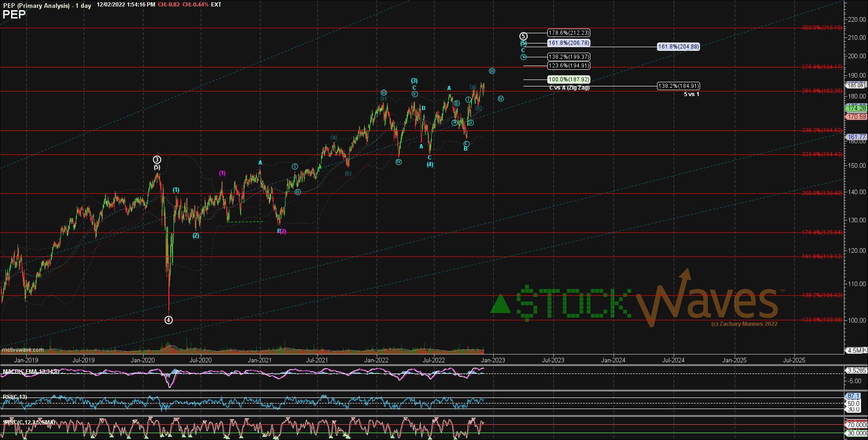The image size is (868, 440).
Task: Select the magenta (2) wave label
Action: coord(283,232)
